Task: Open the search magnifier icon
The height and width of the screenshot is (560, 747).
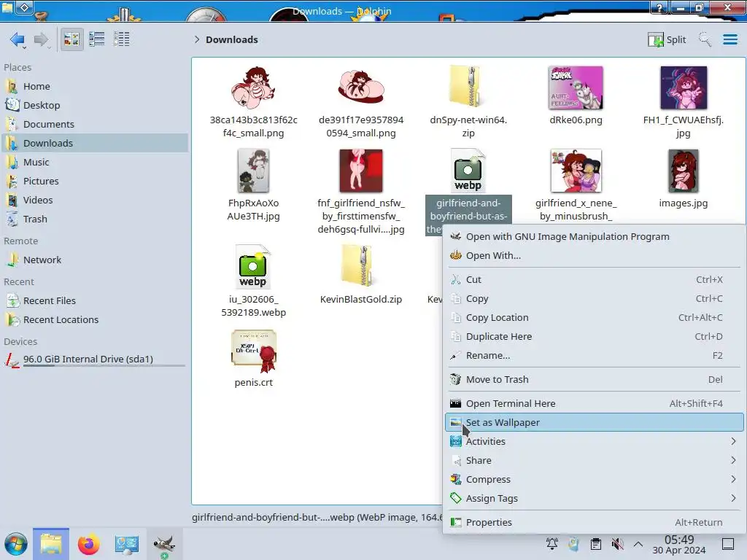Action: click(x=705, y=39)
